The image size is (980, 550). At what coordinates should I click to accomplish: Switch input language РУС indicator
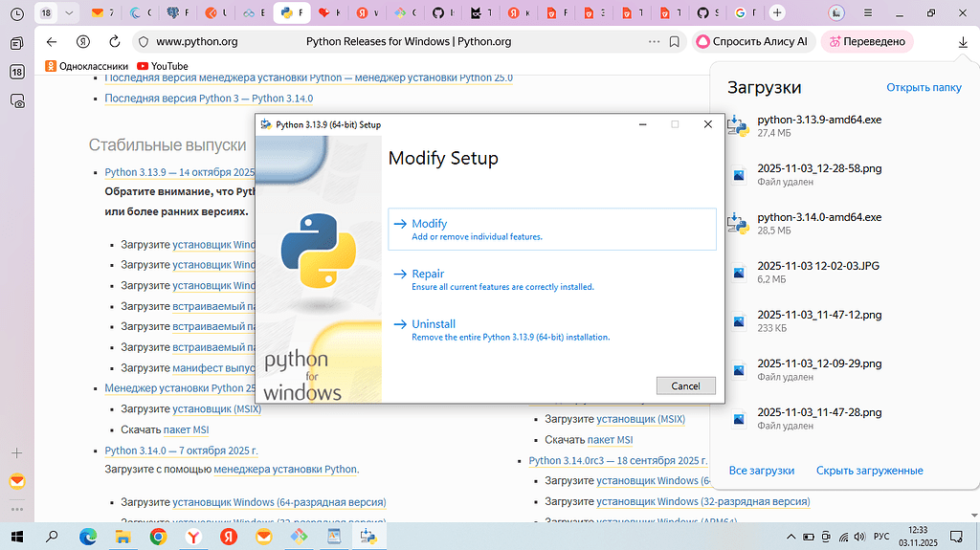coord(881,537)
